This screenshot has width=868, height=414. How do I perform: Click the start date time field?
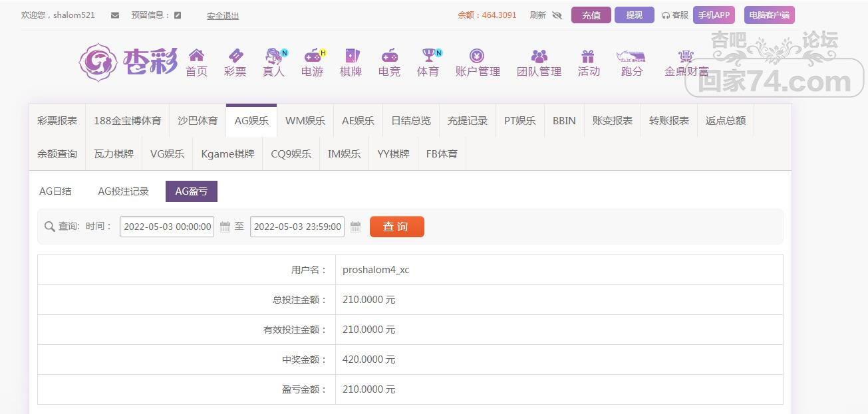pos(167,227)
